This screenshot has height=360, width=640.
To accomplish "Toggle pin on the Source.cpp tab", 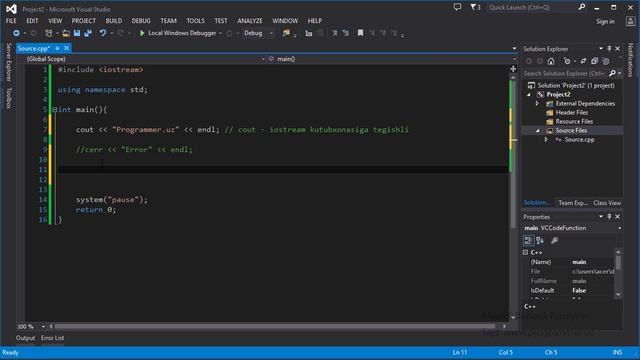I will [x=58, y=49].
